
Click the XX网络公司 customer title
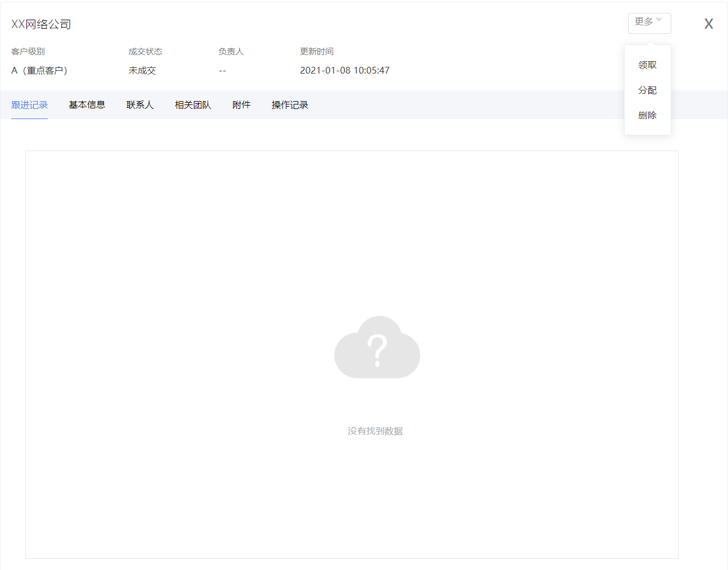pos(41,24)
